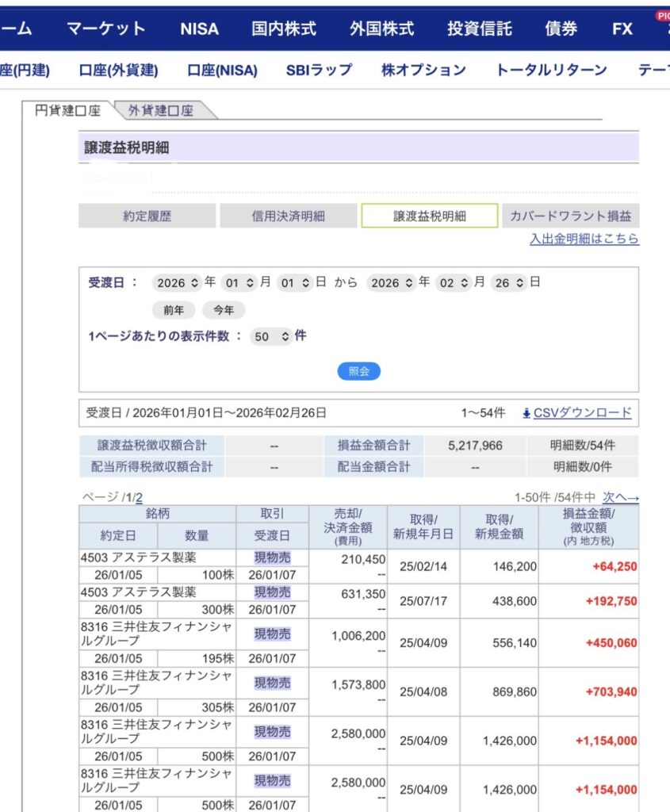Go to next page via 次へ→

click(x=620, y=497)
